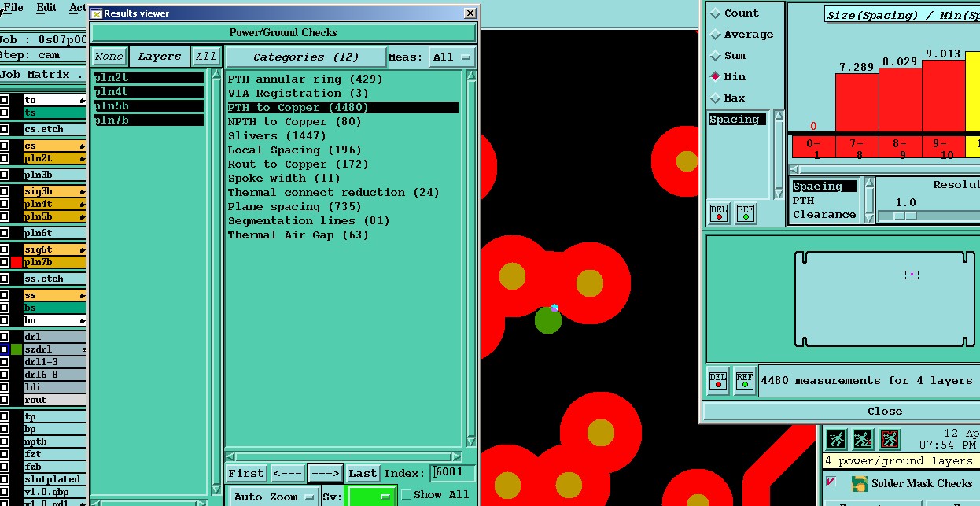Click the red color box of layer pln7b

click(17, 262)
